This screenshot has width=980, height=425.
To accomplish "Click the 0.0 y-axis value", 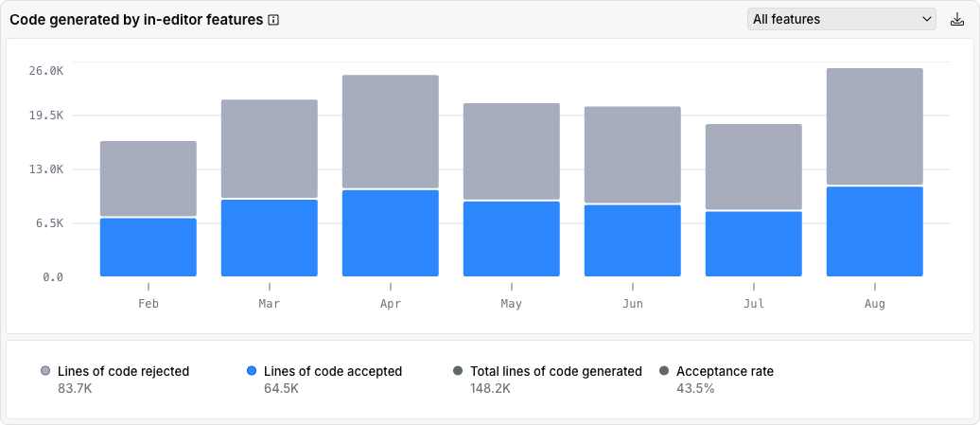I will click(53, 277).
